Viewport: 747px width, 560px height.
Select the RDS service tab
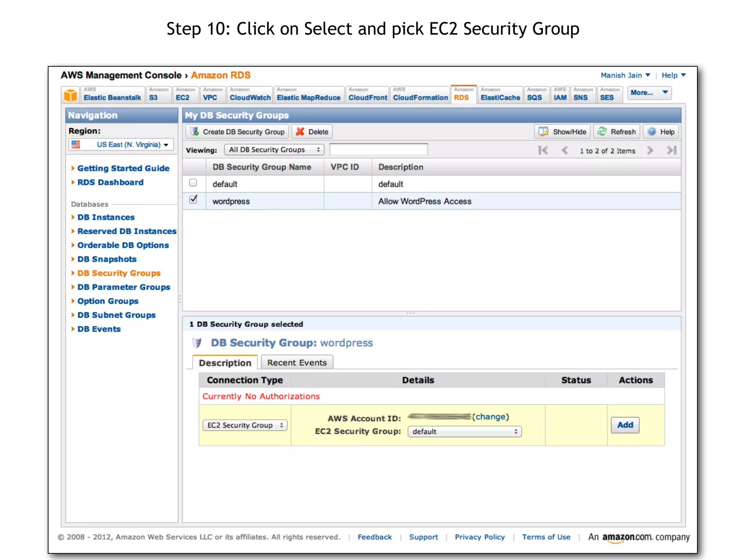pos(464,94)
